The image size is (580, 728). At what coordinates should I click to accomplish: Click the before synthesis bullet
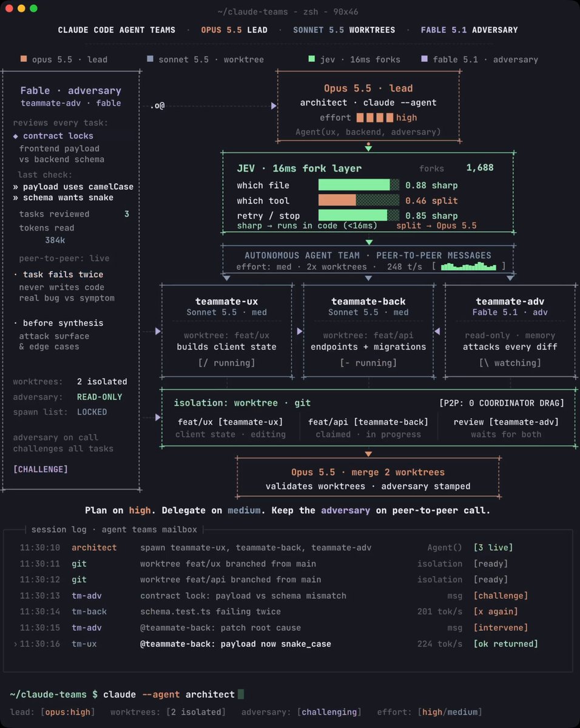(x=58, y=323)
